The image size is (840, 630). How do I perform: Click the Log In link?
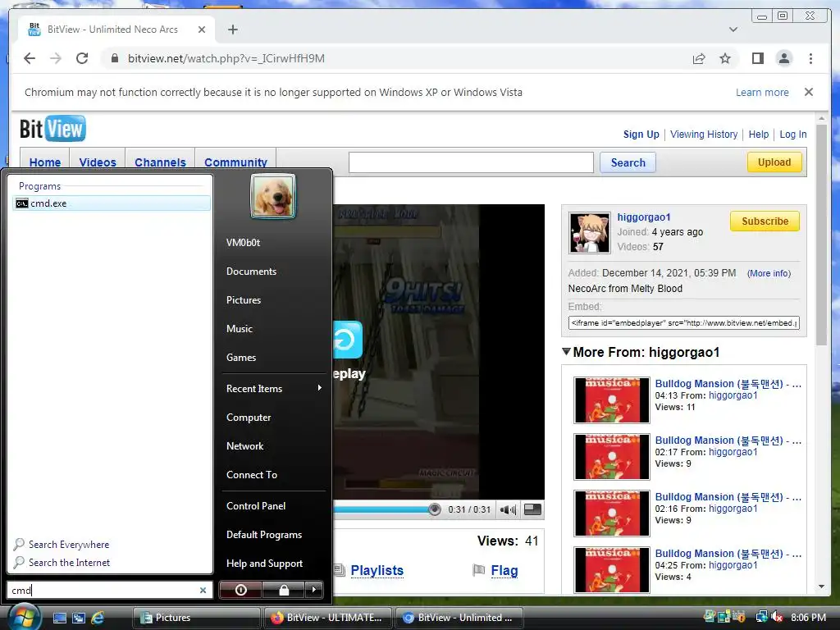793,134
